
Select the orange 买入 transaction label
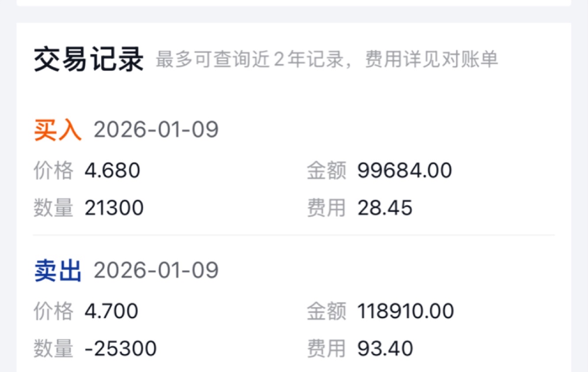click(x=58, y=131)
